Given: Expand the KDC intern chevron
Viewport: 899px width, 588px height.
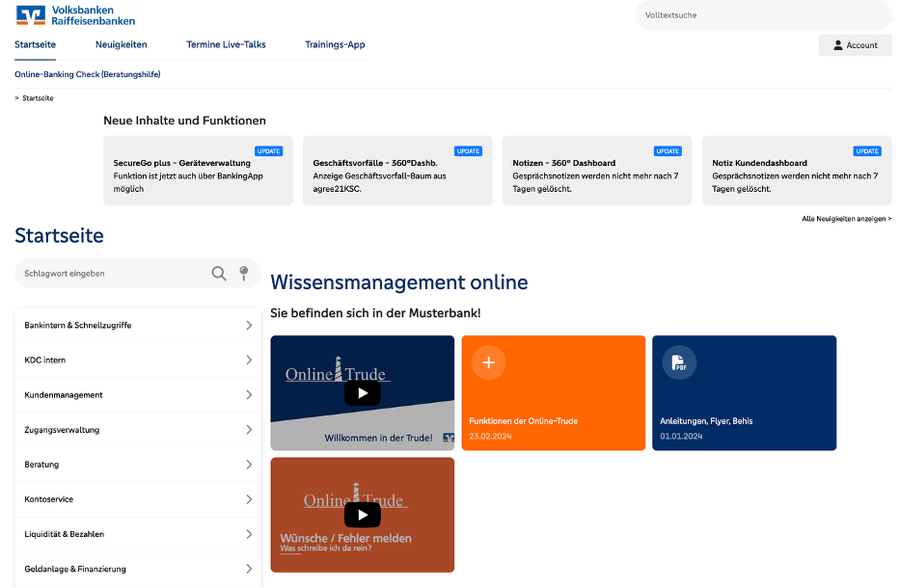Looking at the screenshot, I should [x=249, y=360].
